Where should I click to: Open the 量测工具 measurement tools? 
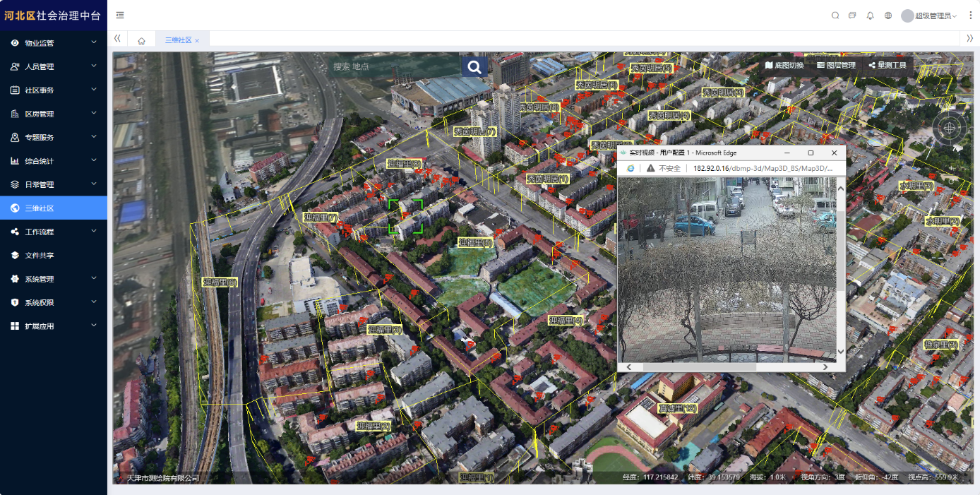pyautogui.click(x=887, y=66)
